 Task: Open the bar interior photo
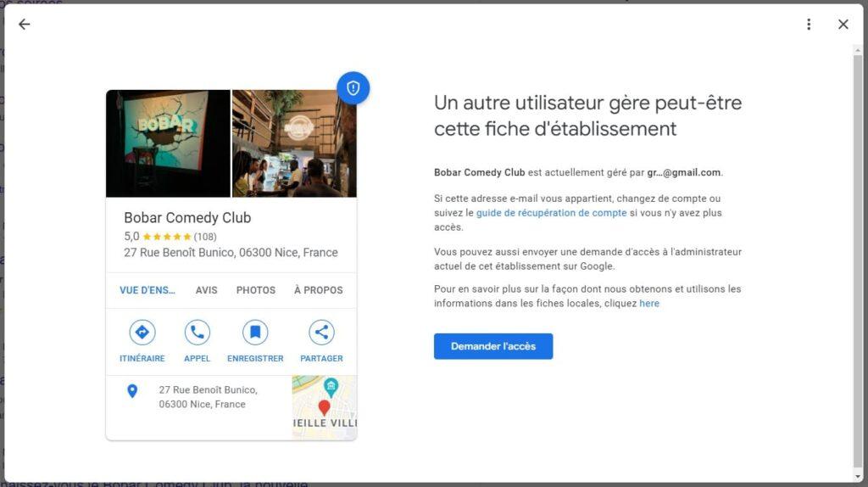click(294, 143)
